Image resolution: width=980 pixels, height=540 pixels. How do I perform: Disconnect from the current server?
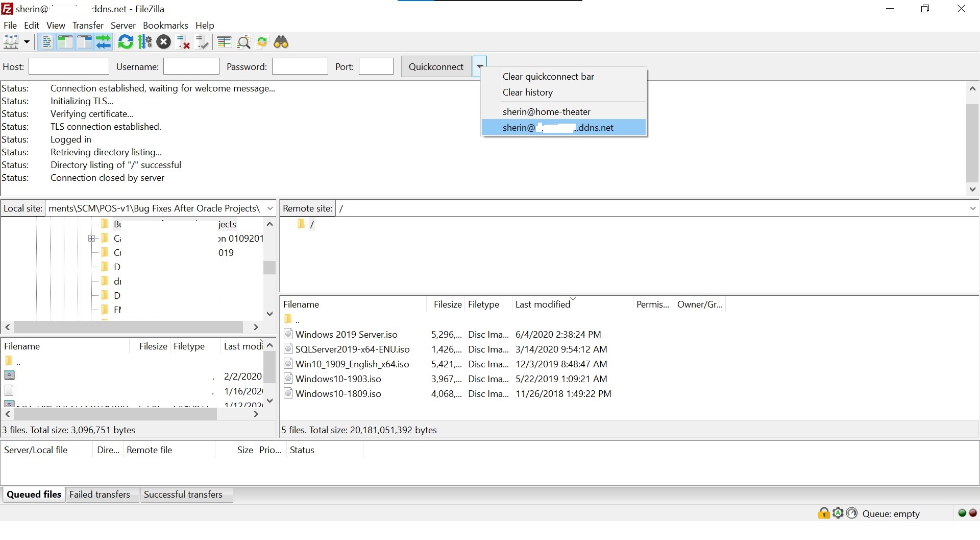183,42
